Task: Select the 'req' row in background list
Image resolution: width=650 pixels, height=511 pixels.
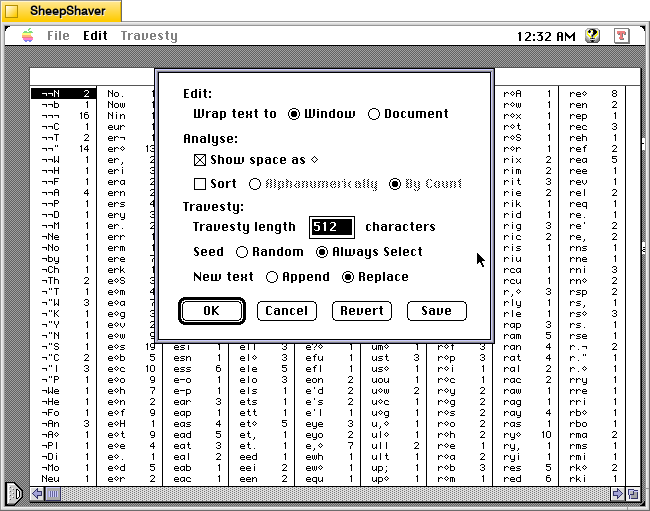Action: [592, 204]
